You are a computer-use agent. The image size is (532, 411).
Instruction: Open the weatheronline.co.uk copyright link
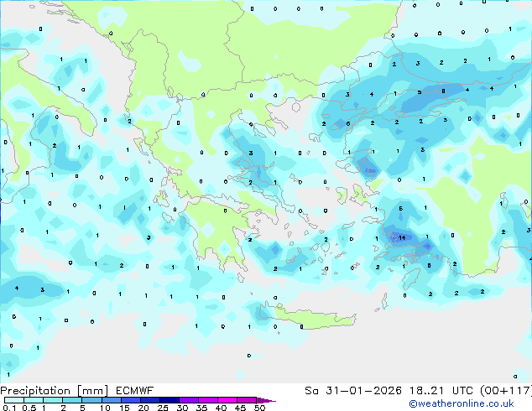(x=462, y=404)
